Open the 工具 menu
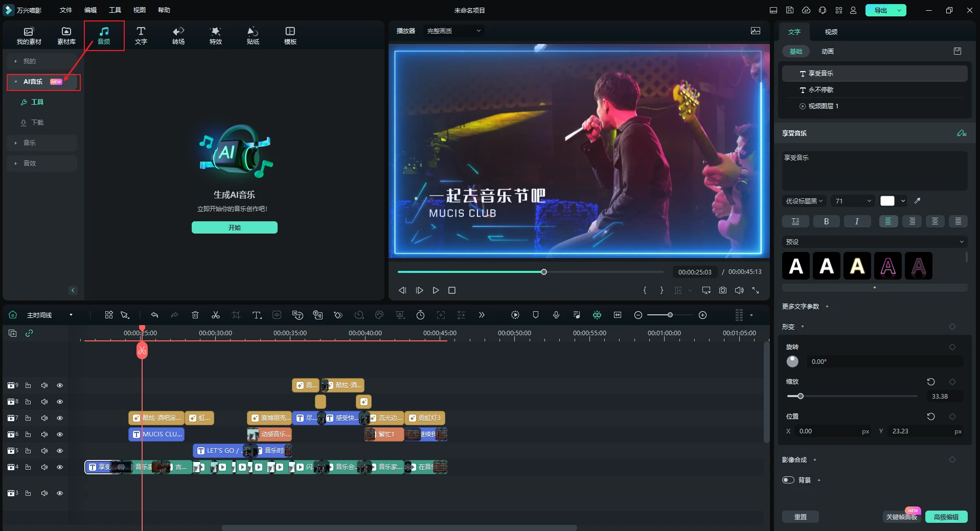Viewport: 980px width, 531px height. (x=115, y=10)
